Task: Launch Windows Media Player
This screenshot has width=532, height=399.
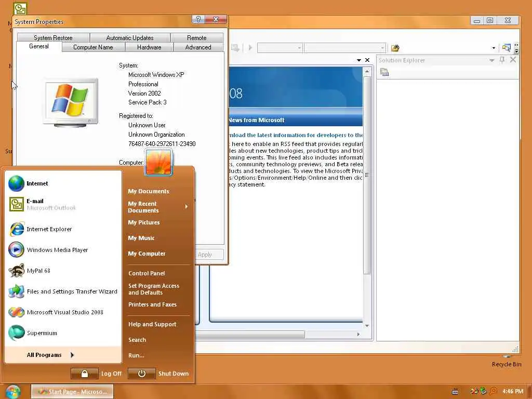Action: tap(63, 250)
